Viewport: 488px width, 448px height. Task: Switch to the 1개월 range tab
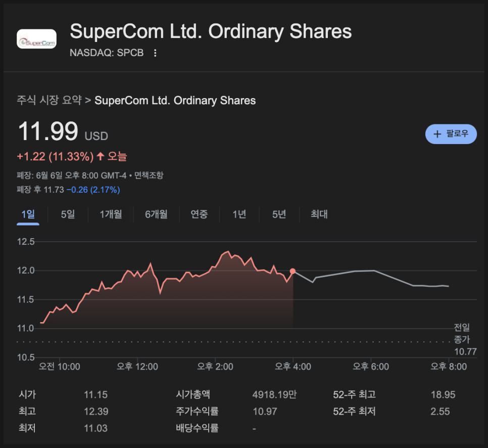[x=111, y=214]
